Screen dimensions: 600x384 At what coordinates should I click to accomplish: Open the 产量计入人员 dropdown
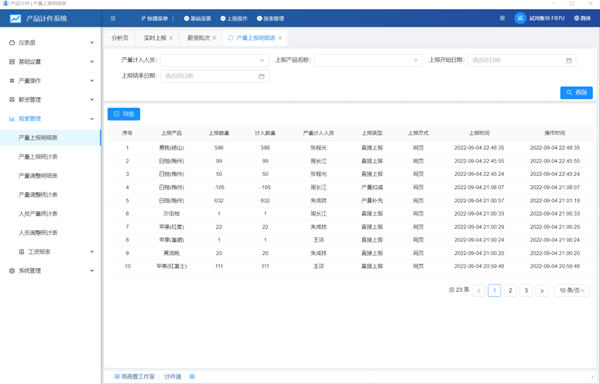(x=215, y=60)
